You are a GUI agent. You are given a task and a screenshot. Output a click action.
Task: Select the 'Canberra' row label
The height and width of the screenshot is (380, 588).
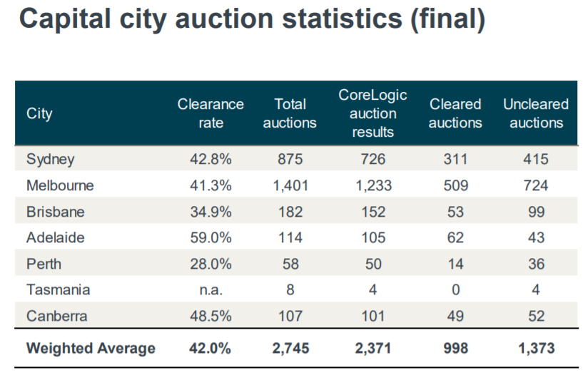[56, 316]
